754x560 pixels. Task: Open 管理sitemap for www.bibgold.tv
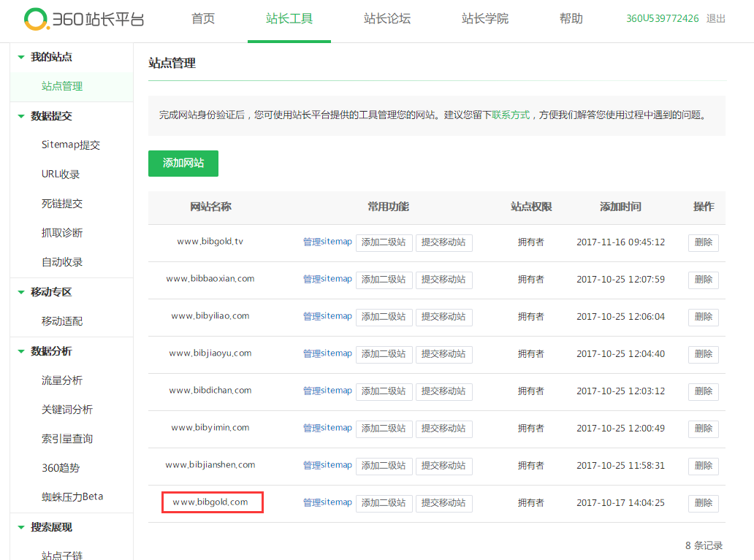[327, 242]
